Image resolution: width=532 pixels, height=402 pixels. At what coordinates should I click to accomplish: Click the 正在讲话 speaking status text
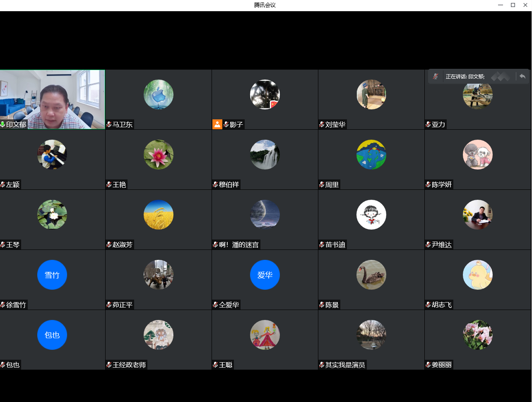(465, 77)
